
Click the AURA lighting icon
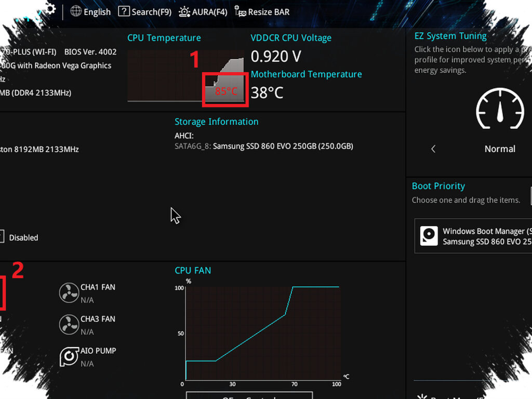tap(184, 12)
